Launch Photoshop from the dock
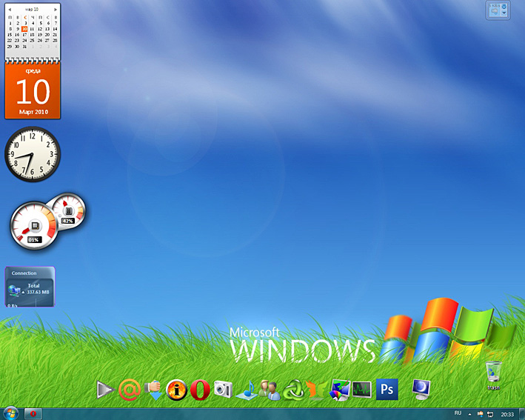 387,389
